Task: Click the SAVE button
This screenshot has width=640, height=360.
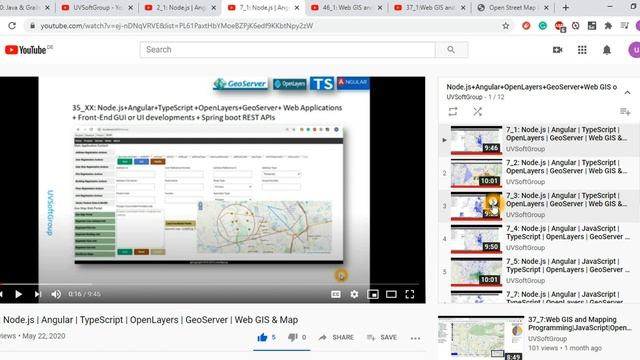Action: point(382,338)
